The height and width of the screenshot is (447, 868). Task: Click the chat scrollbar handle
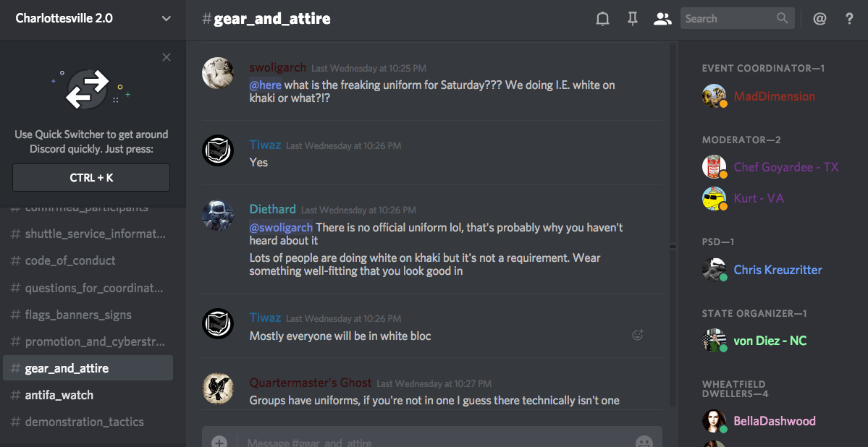click(673, 246)
